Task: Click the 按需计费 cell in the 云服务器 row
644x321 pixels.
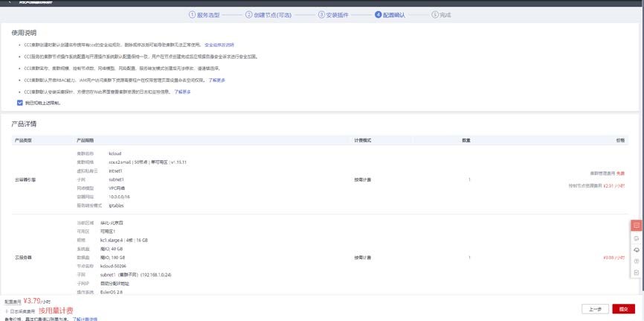Action: (x=363, y=258)
